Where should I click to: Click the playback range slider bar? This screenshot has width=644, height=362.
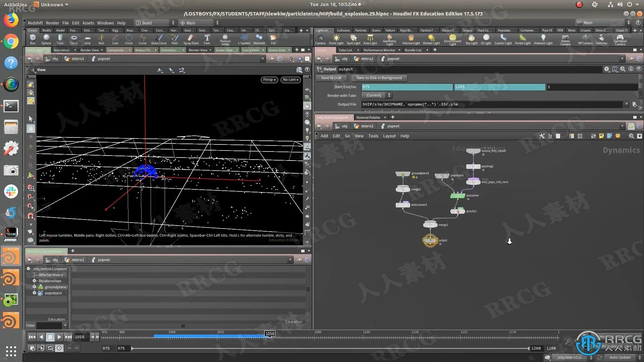pos(330,349)
